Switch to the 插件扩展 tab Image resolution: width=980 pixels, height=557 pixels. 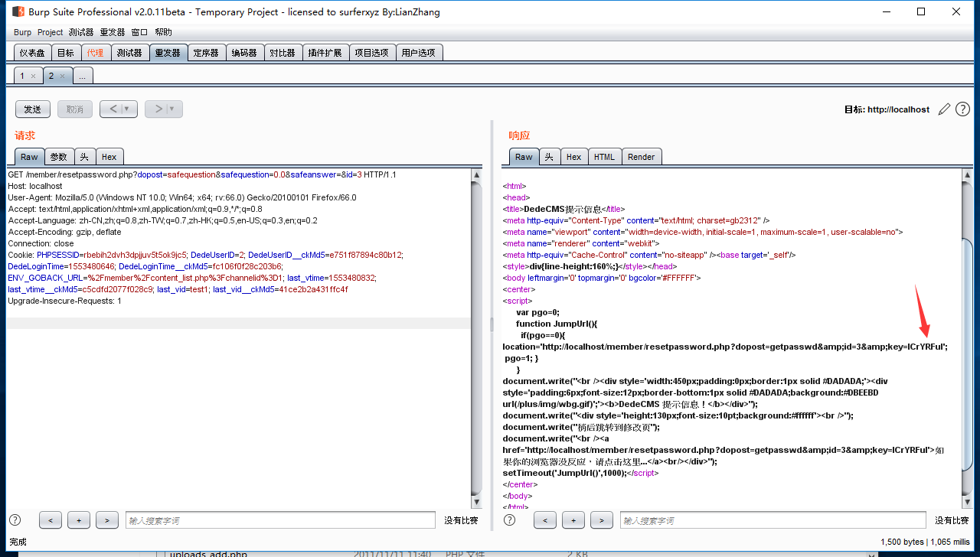tap(325, 53)
